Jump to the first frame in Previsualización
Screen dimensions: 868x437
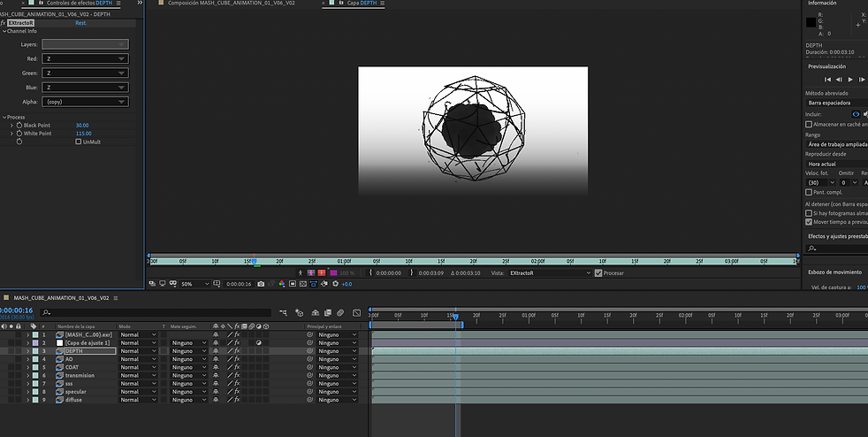pyautogui.click(x=827, y=80)
